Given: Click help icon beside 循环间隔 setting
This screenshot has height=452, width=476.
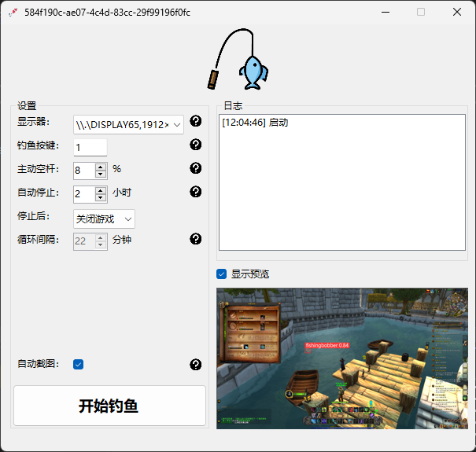Looking at the screenshot, I should point(195,239).
